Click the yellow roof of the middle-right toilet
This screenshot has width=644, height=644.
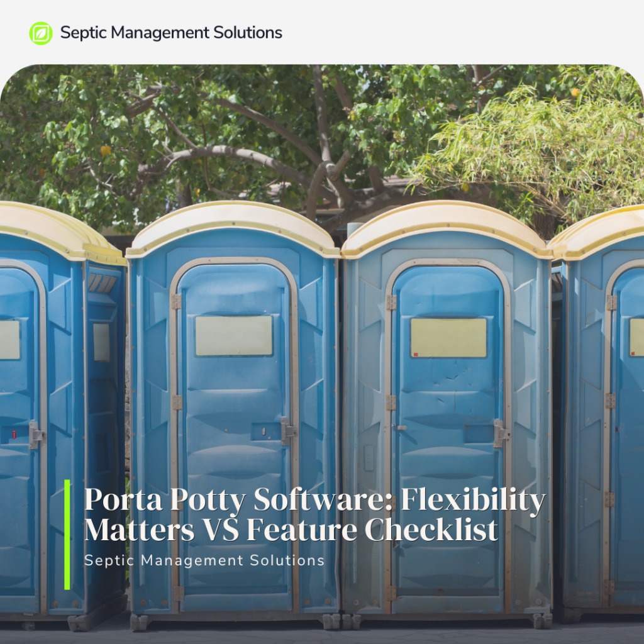click(x=447, y=229)
